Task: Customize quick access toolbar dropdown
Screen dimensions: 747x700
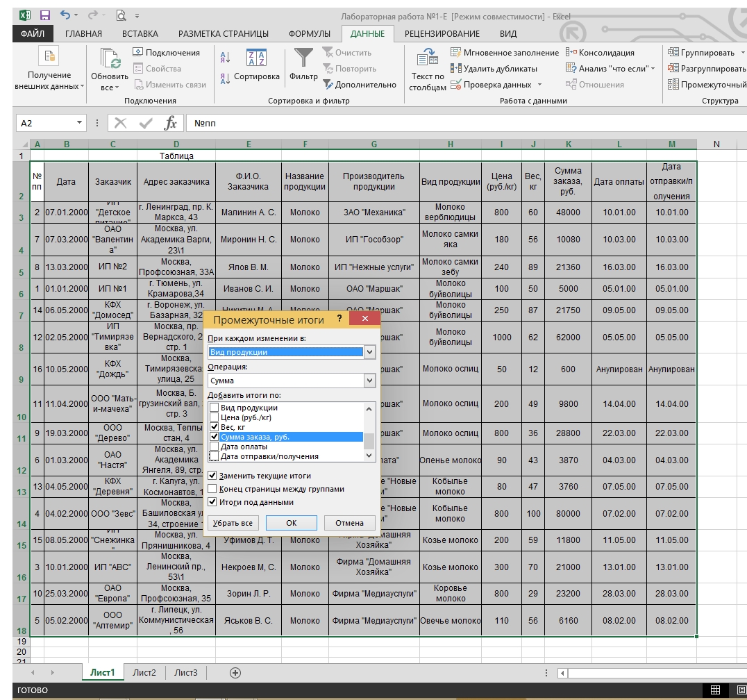Action: 137,16
